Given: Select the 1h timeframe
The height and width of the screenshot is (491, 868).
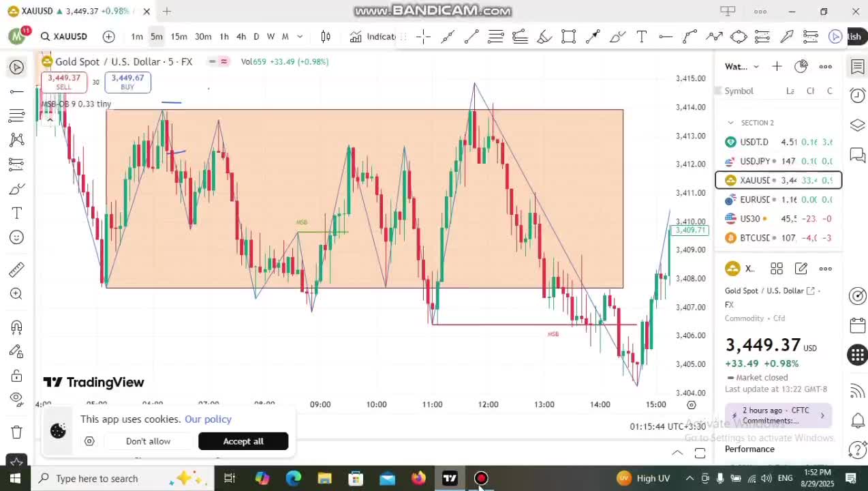Looking at the screenshot, I should (x=224, y=37).
